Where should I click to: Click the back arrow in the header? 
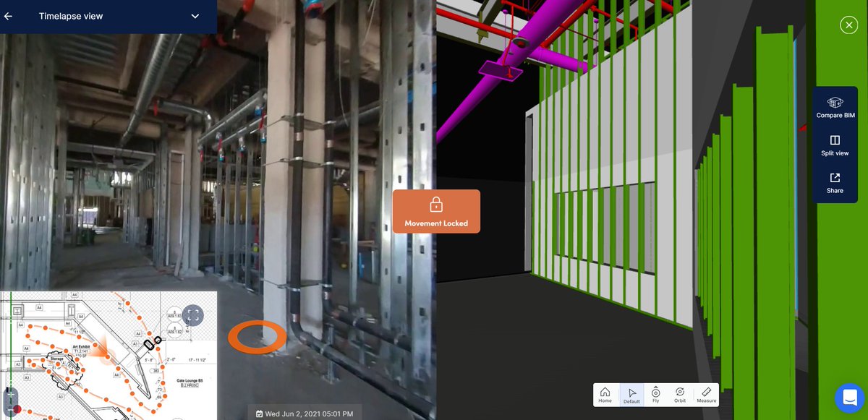click(10, 15)
